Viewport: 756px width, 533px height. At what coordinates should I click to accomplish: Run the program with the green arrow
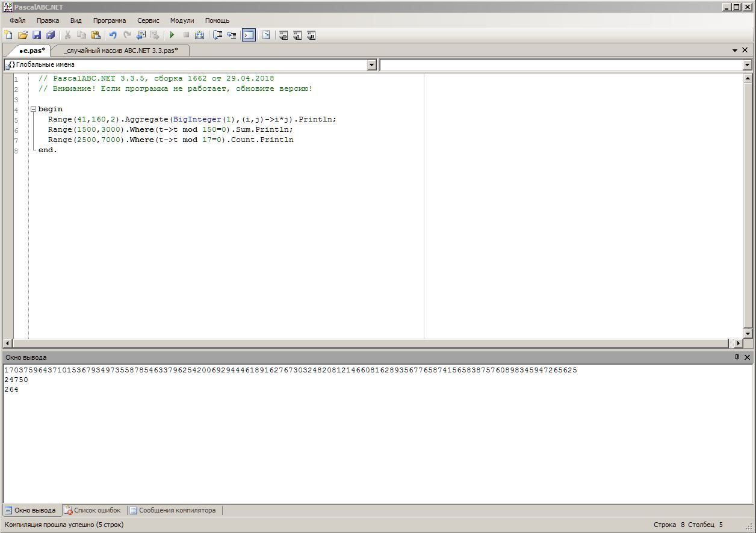tap(172, 35)
